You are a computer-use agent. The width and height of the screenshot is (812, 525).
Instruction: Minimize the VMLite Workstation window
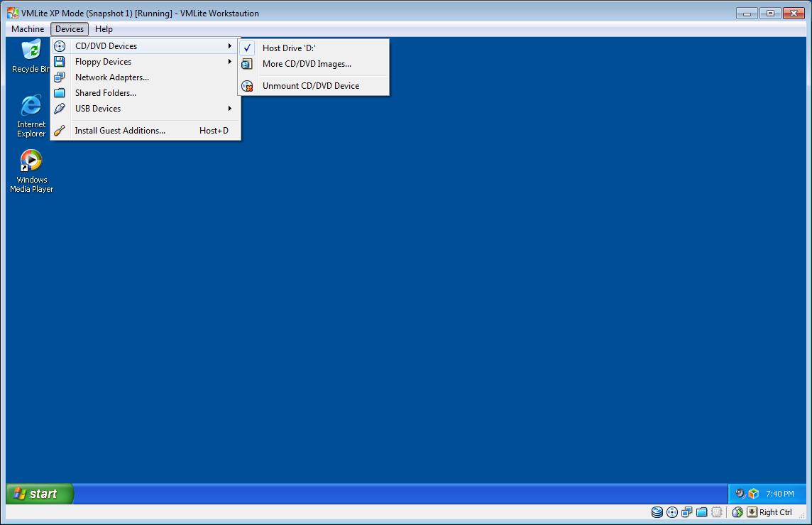tap(747, 13)
